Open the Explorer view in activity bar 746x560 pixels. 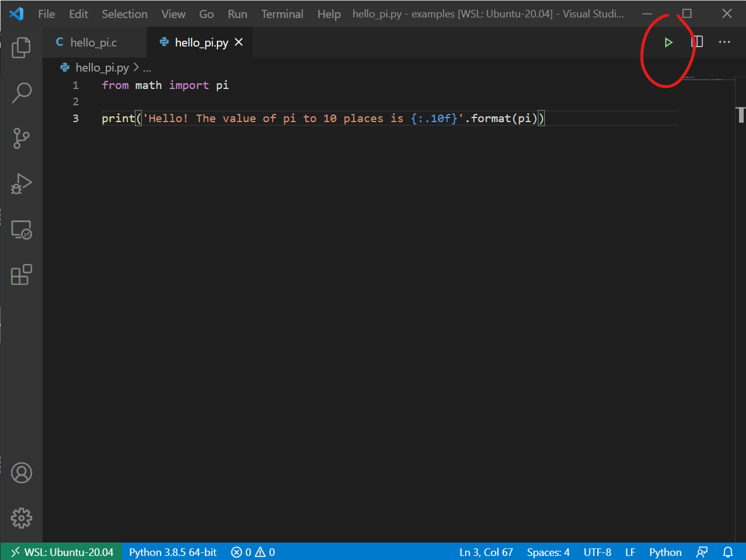tap(22, 47)
